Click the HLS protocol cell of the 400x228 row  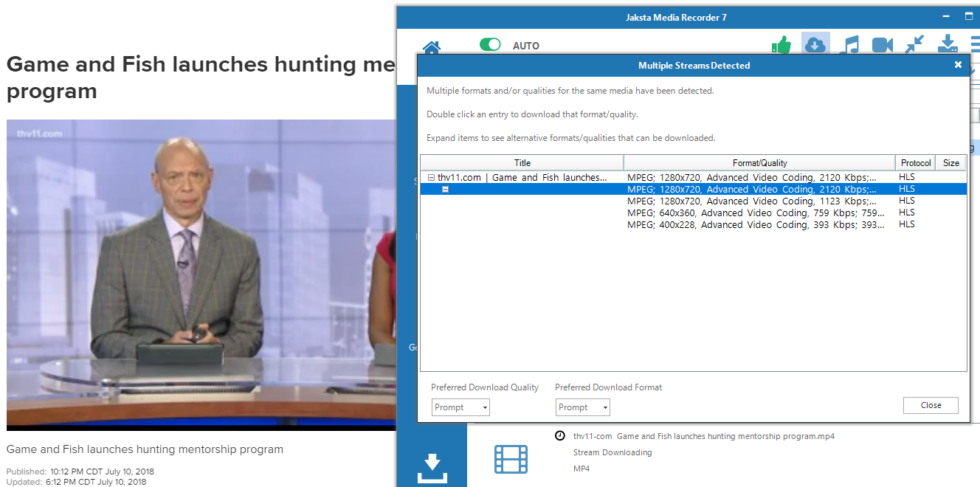[x=907, y=224]
